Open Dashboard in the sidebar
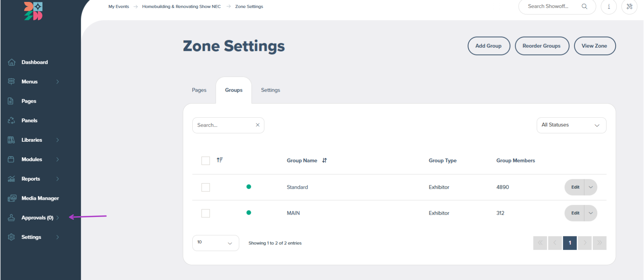This screenshot has width=644, height=280. [x=35, y=62]
